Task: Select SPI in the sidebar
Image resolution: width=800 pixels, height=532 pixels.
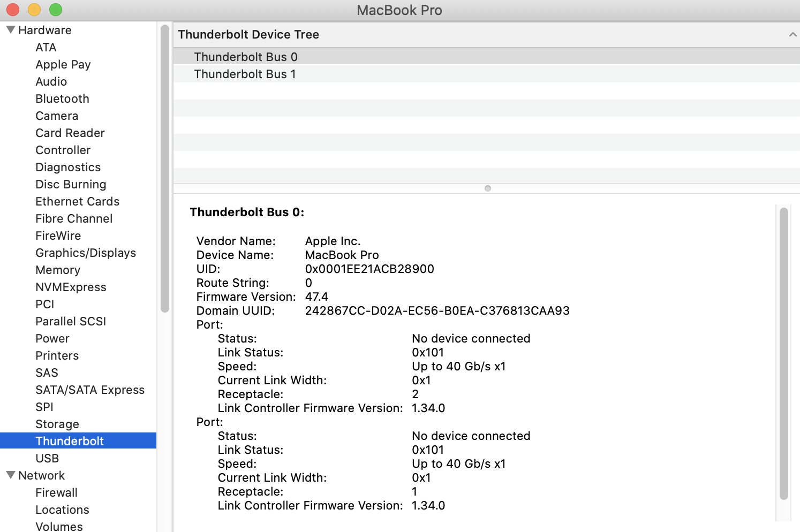Action: click(x=44, y=407)
